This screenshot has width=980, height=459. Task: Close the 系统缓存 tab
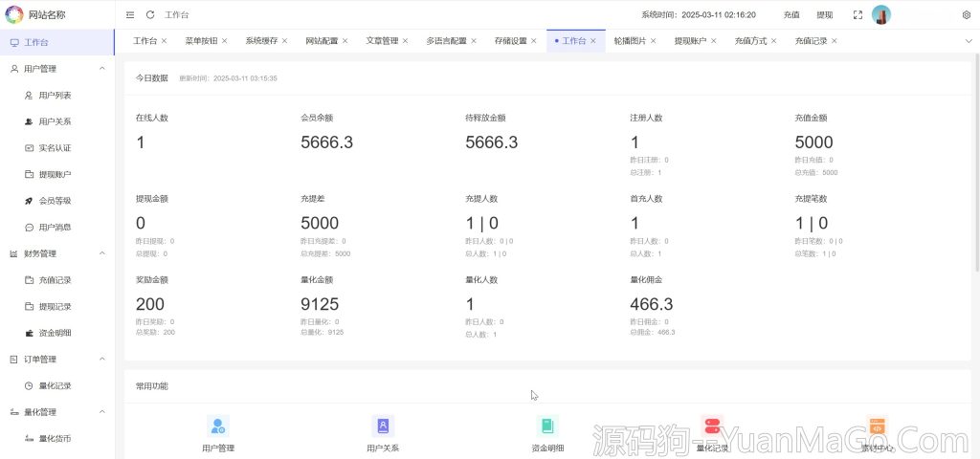[x=284, y=41]
